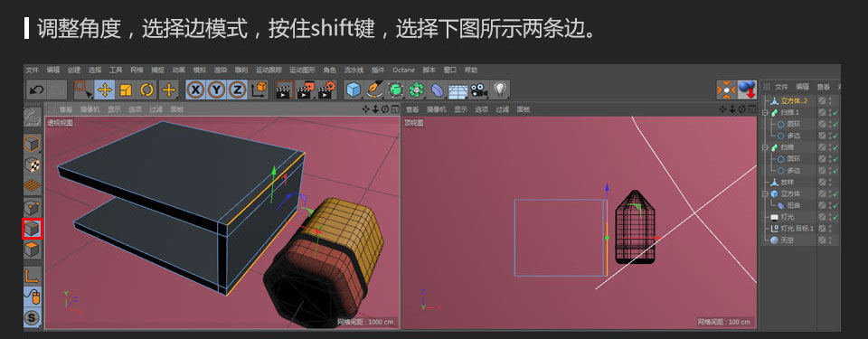The width and height of the screenshot is (868, 339).
Task: Open 过滤 menu in perspective viewport
Action: [x=156, y=109]
